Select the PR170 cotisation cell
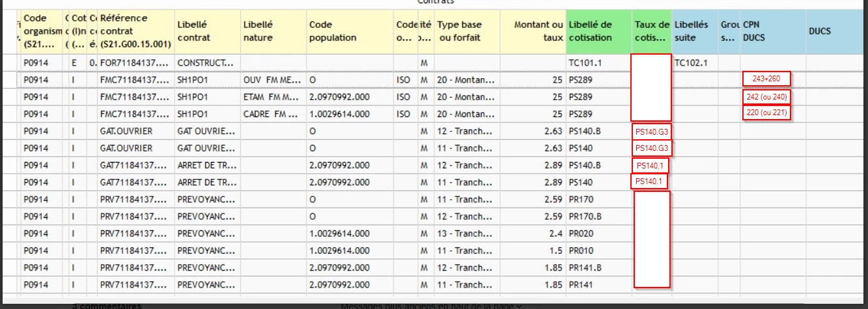The width and height of the screenshot is (868, 309). click(x=599, y=199)
